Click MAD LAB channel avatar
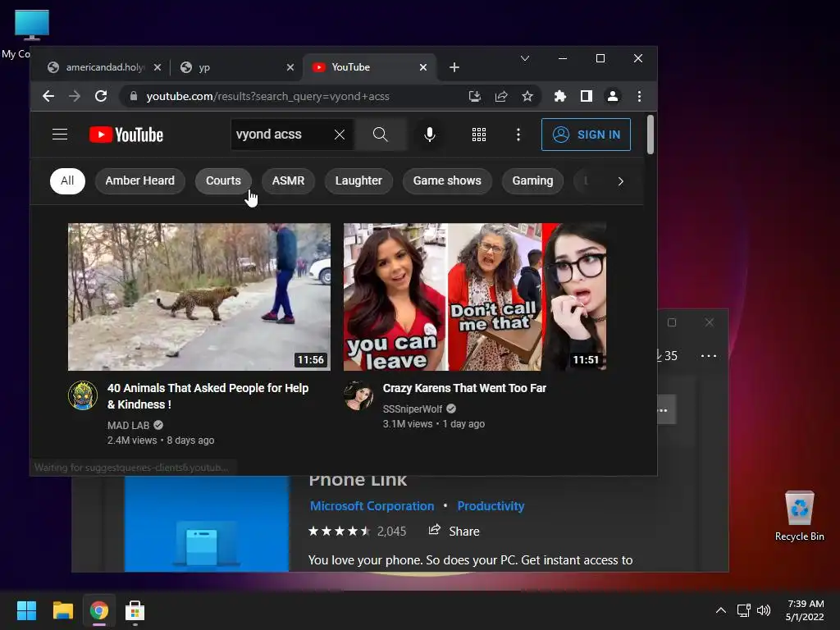The height and width of the screenshot is (630, 840). click(x=83, y=395)
